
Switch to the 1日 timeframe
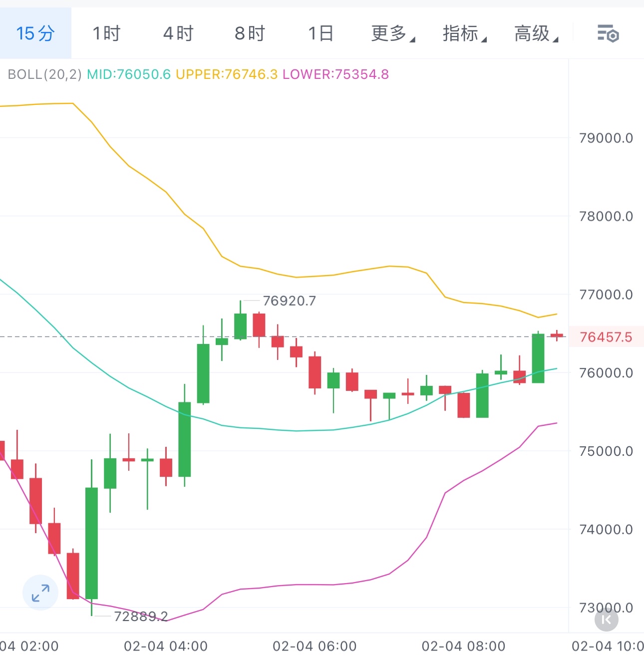[x=321, y=33]
